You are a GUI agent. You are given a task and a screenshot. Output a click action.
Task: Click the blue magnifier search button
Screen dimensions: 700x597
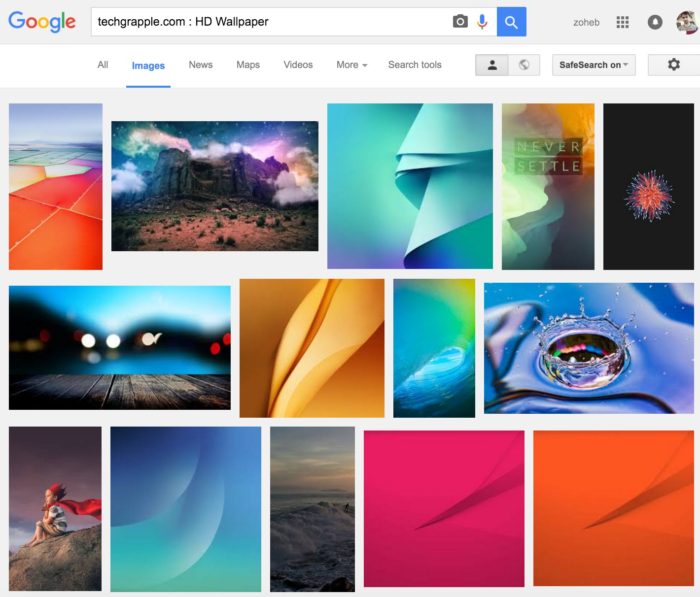click(x=511, y=22)
